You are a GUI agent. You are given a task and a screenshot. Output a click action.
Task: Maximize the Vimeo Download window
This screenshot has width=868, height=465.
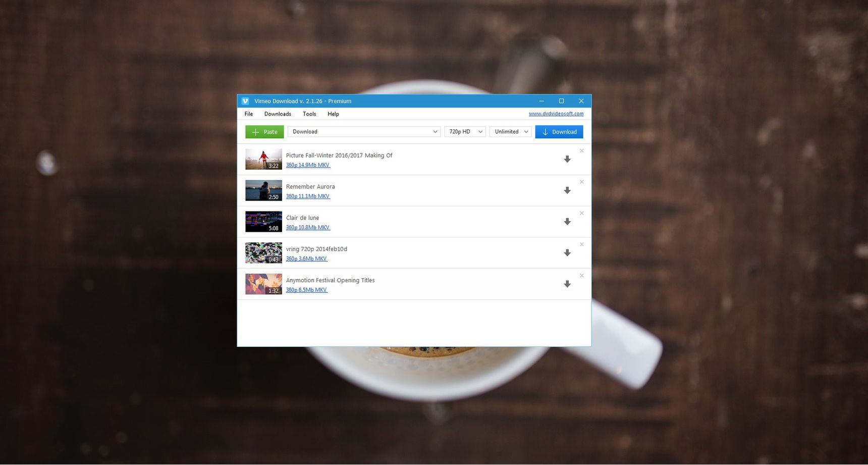pos(561,101)
